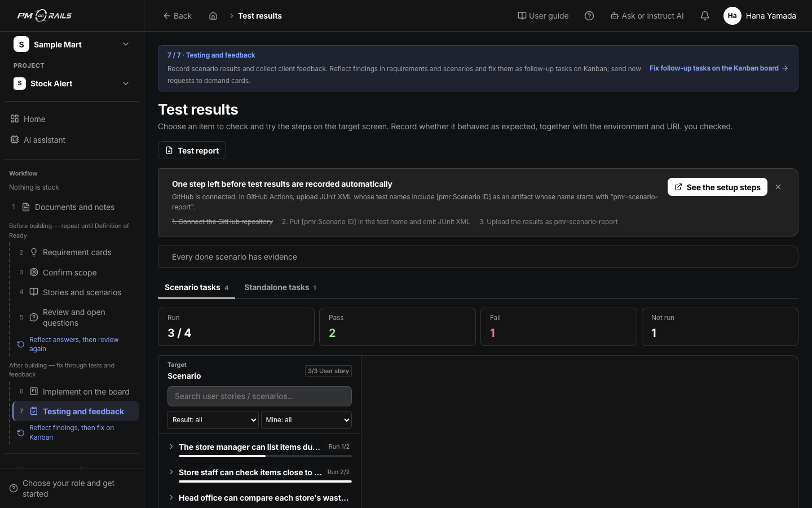Open the Result: all filter dropdown

(x=213, y=420)
